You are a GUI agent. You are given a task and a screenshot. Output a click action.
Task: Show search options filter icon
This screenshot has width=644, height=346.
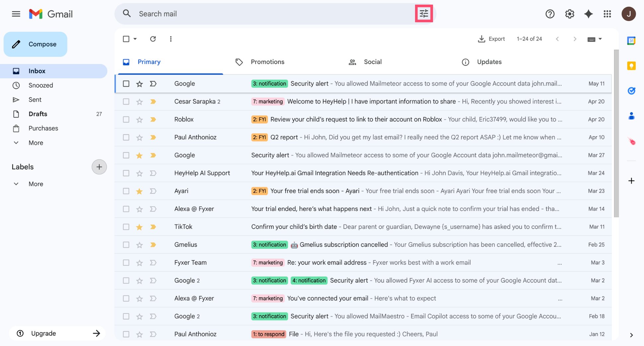424,14
